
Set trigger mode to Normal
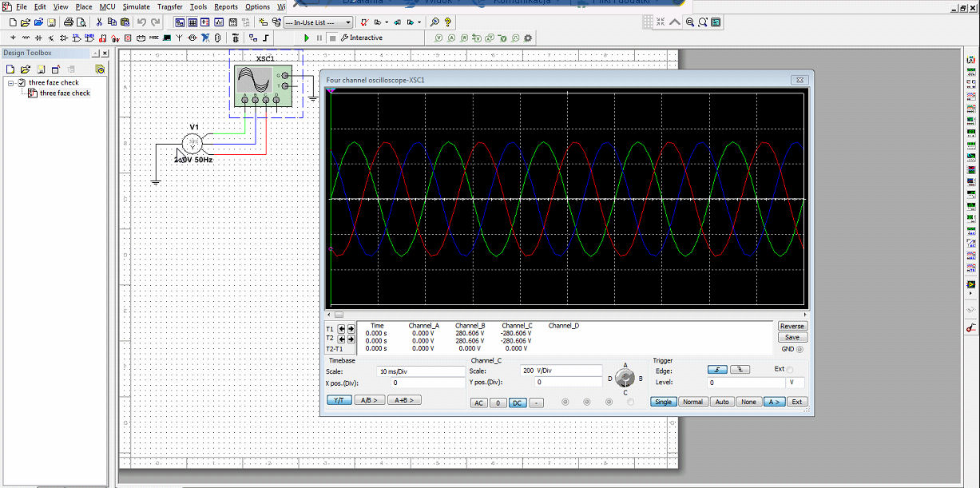pyautogui.click(x=692, y=402)
